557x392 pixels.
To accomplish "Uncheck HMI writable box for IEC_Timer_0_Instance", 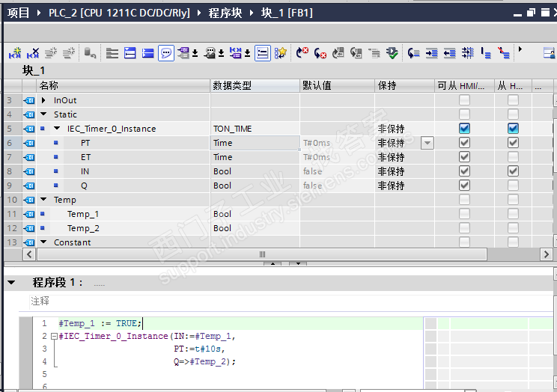I will tap(513, 128).
